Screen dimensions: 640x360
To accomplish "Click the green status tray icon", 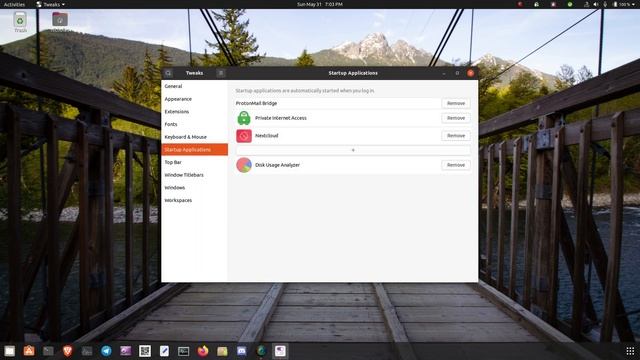I will pos(570,4).
